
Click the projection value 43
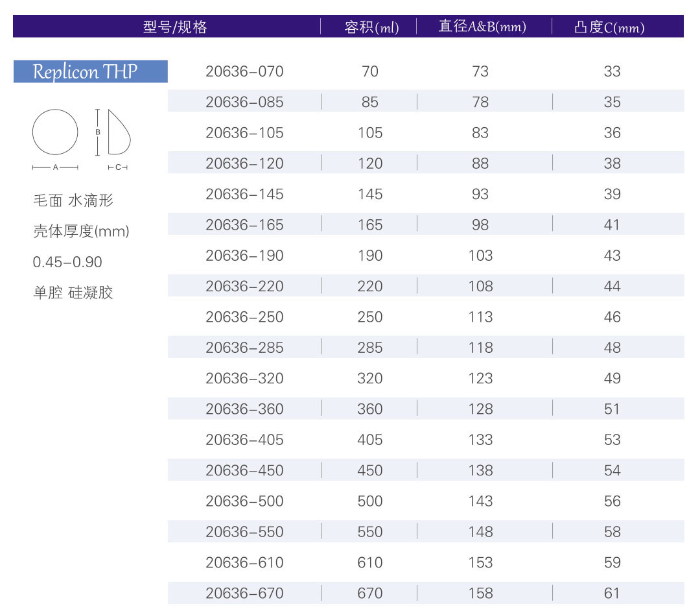[x=612, y=256]
